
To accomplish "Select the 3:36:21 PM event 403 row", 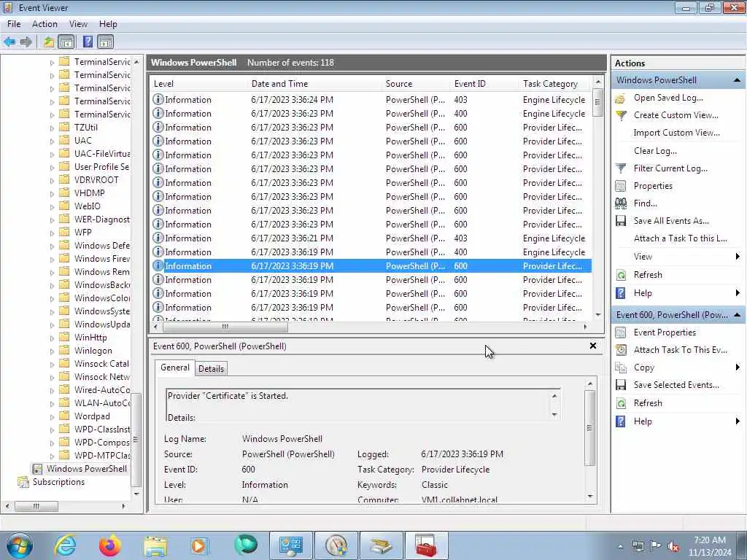I will (371, 238).
